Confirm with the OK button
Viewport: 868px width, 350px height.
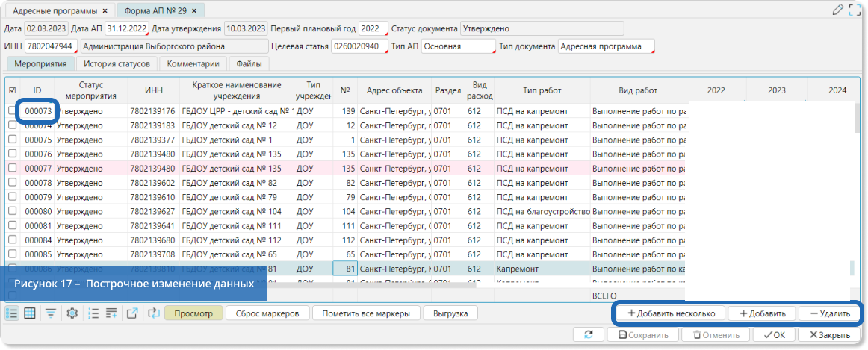pyautogui.click(x=773, y=334)
